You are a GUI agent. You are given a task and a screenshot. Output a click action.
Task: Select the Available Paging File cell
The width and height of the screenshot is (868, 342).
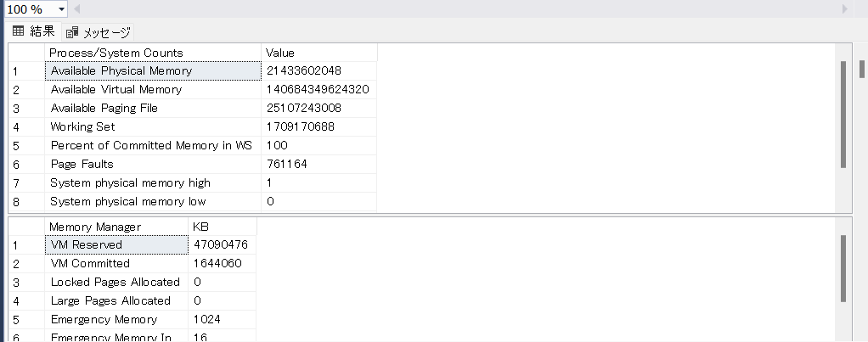tap(153, 109)
